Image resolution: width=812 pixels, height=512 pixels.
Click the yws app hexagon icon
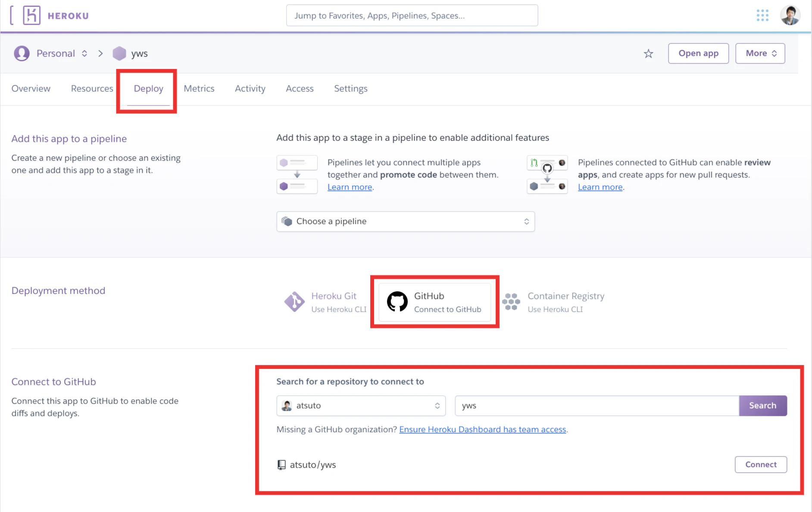point(119,53)
